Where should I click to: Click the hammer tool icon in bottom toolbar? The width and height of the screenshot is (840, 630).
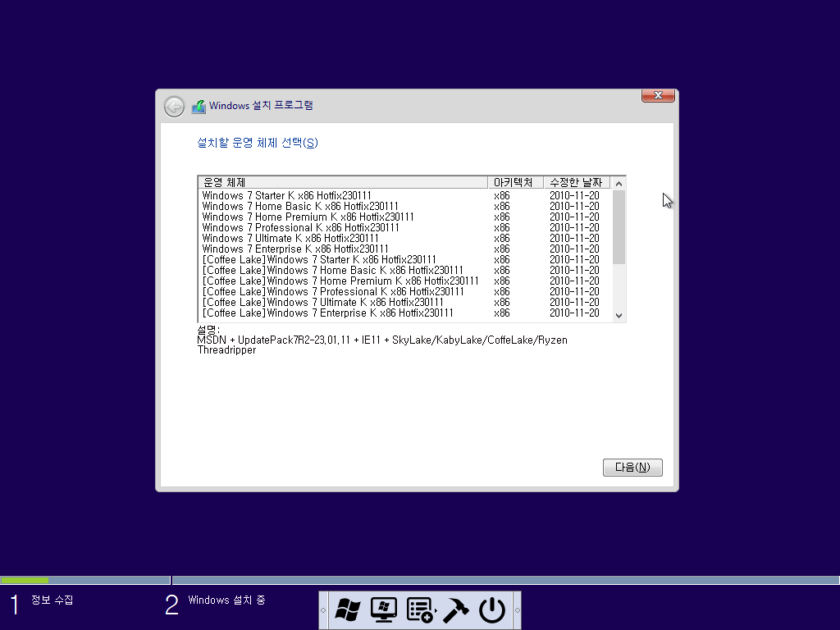pos(456,610)
